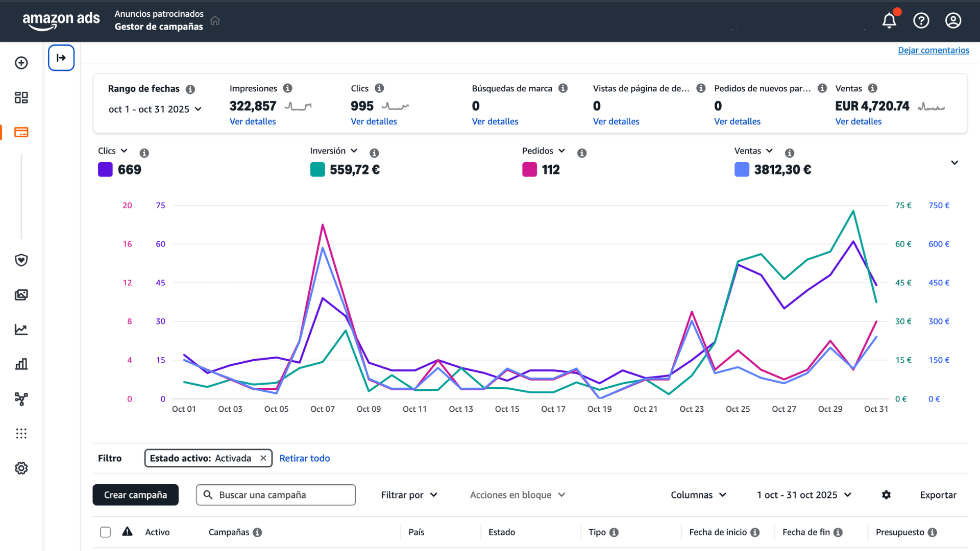
Task: Click the plus create icon in sidebar
Action: [x=21, y=63]
